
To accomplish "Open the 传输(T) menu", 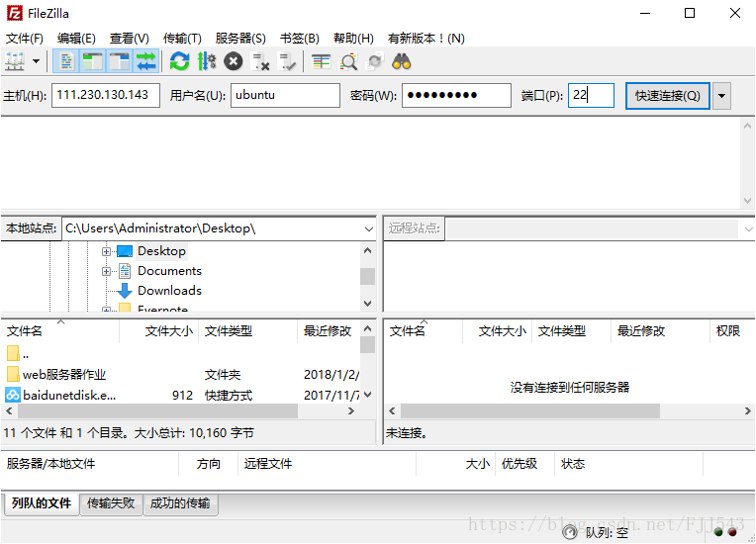I will (x=182, y=38).
